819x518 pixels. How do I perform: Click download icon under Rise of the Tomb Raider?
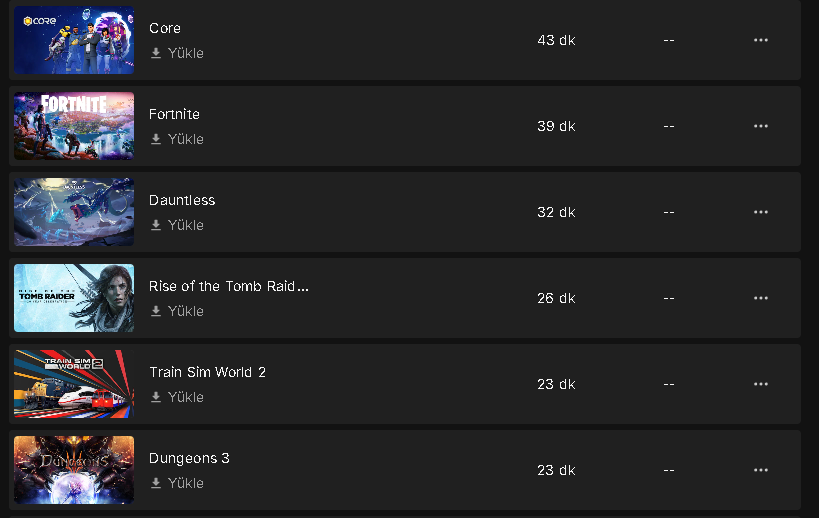click(x=156, y=311)
